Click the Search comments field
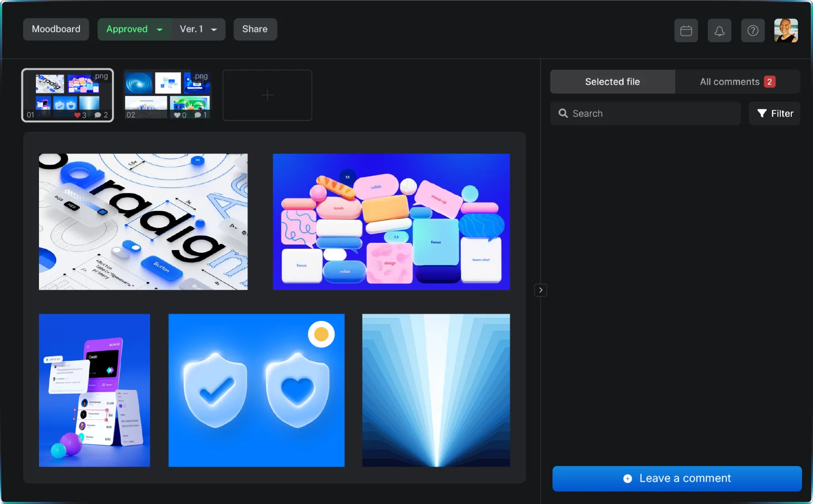 (645, 114)
